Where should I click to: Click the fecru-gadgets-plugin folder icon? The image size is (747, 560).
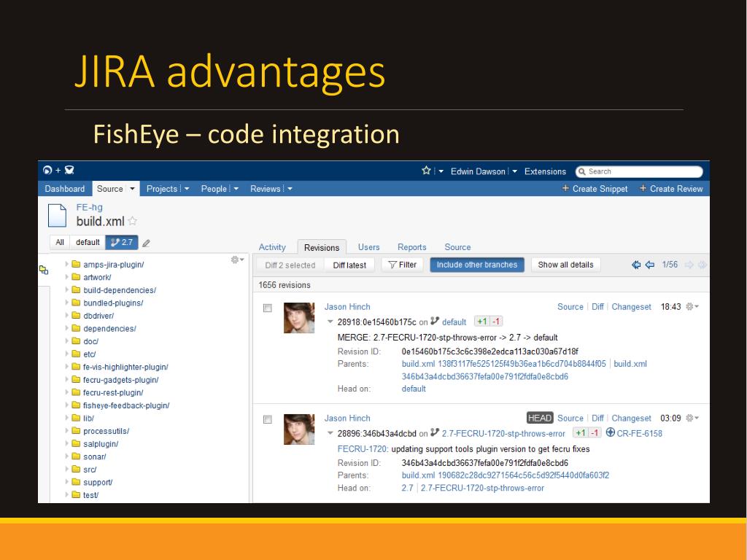coord(76,379)
